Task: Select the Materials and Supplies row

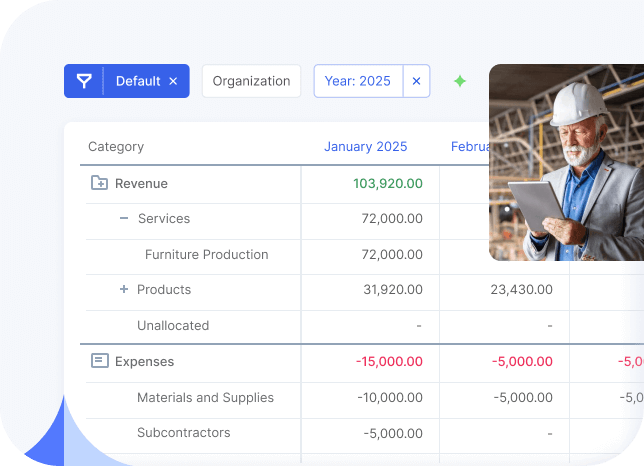Action: point(205,397)
